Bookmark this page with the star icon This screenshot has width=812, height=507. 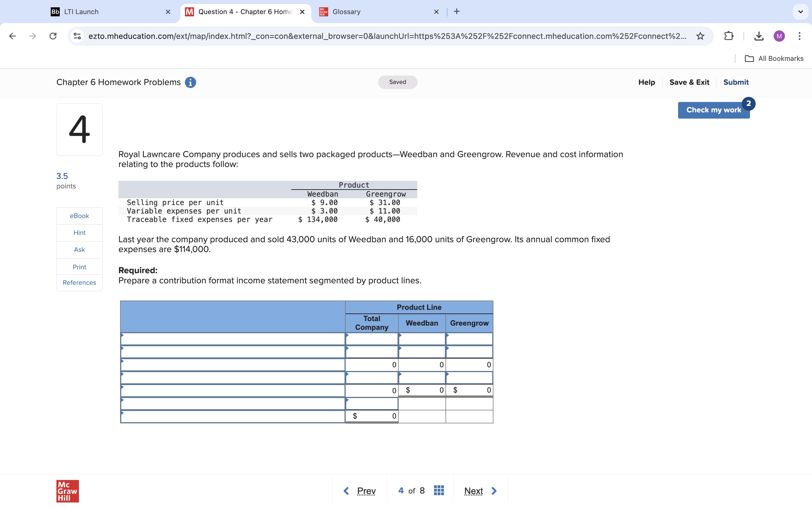700,36
